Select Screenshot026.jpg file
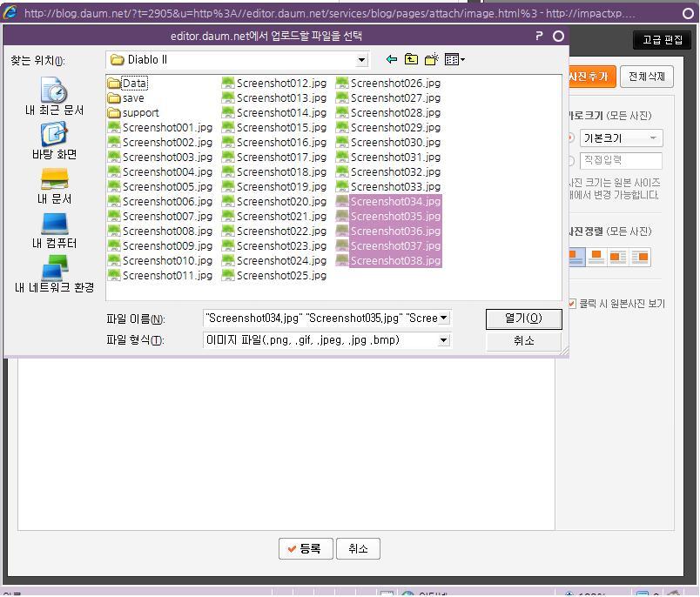This screenshot has height=597, width=700. coord(388,84)
